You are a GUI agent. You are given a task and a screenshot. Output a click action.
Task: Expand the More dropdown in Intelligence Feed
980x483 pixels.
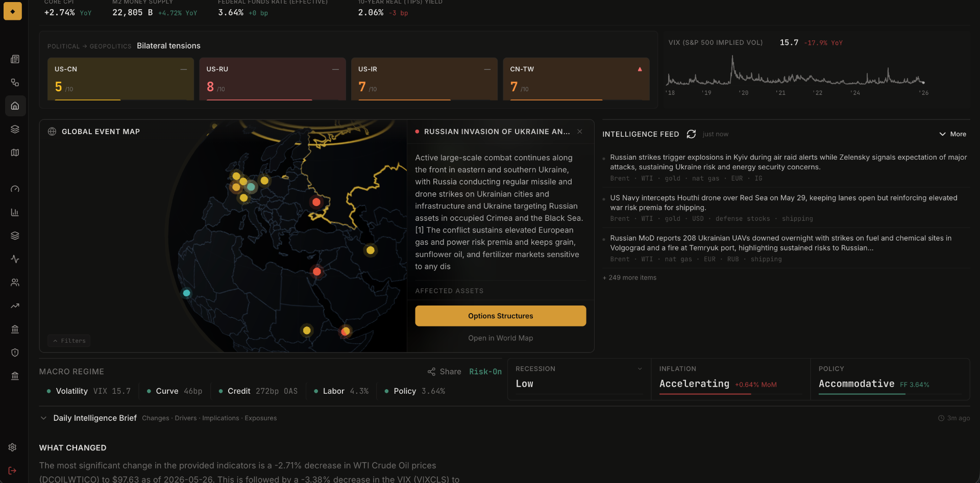click(952, 134)
